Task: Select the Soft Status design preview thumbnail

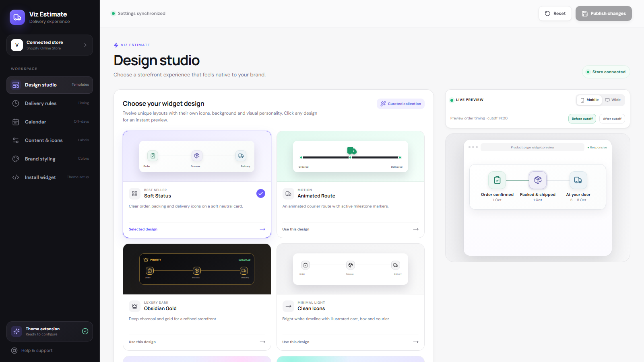Action: [197, 156]
